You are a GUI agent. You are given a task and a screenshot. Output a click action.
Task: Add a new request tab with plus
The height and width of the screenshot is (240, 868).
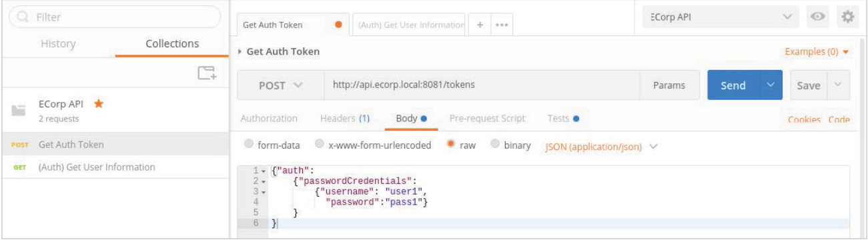point(480,25)
